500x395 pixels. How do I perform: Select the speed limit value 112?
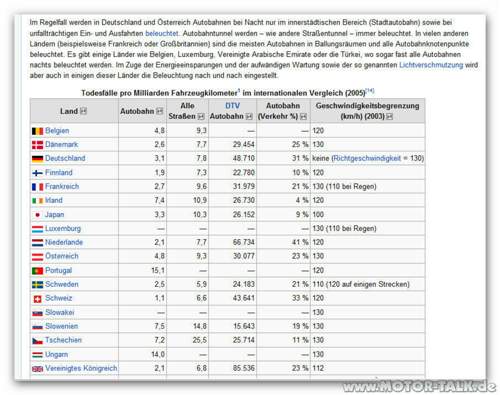pyautogui.click(x=318, y=368)
